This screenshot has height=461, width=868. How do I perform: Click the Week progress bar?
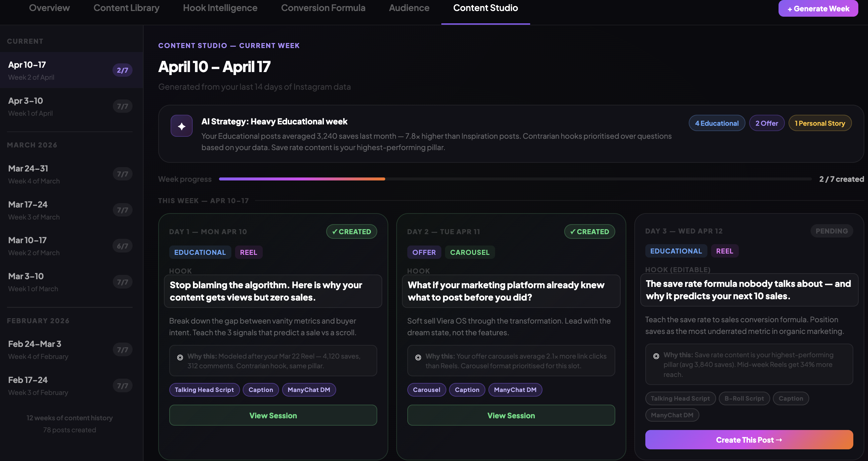515,179
